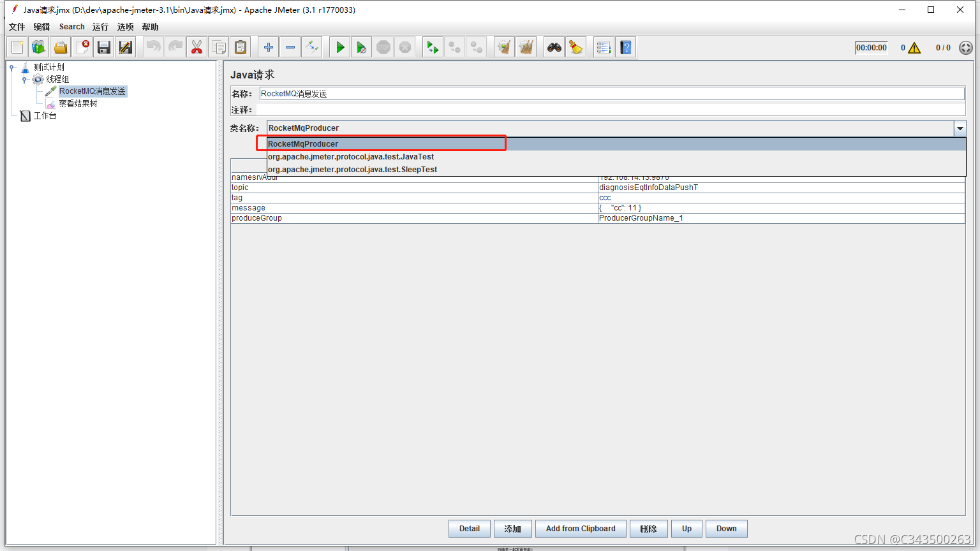Click the Stop test icon
The width and height of the screenshot is (980, 551).
(383, 47)
